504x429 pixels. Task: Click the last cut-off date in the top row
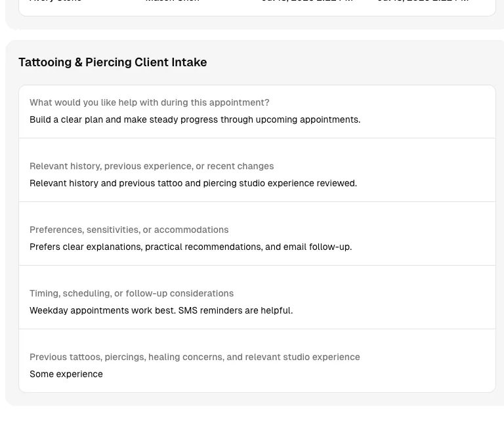pos(423,1)
